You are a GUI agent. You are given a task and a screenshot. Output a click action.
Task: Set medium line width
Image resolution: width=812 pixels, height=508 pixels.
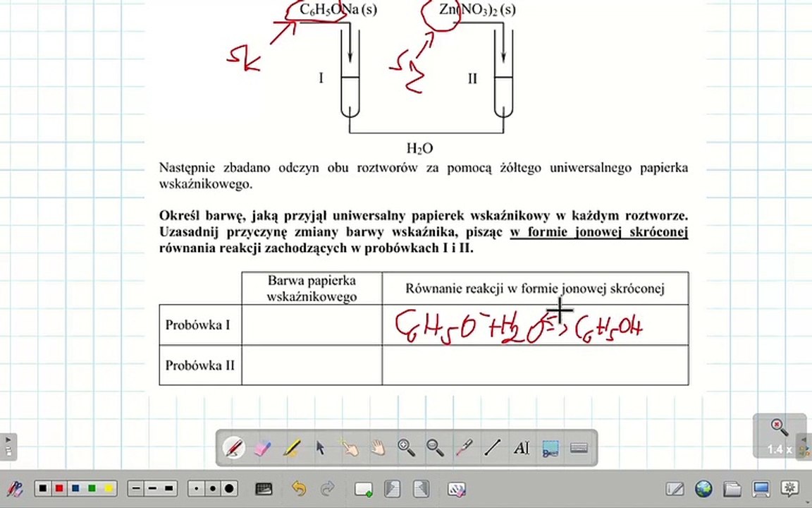point(152,488)
